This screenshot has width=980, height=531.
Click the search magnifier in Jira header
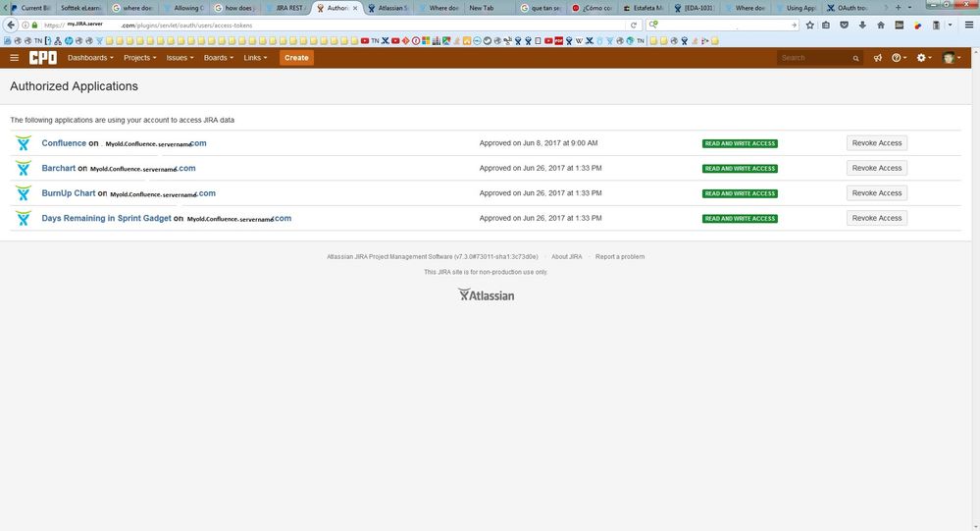[x=855, y=58]
